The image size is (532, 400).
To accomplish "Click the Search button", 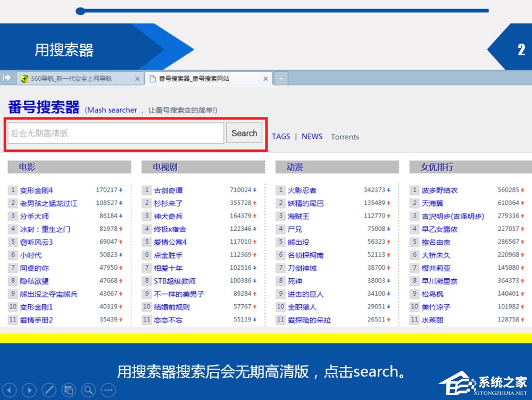I will point(244,133).
